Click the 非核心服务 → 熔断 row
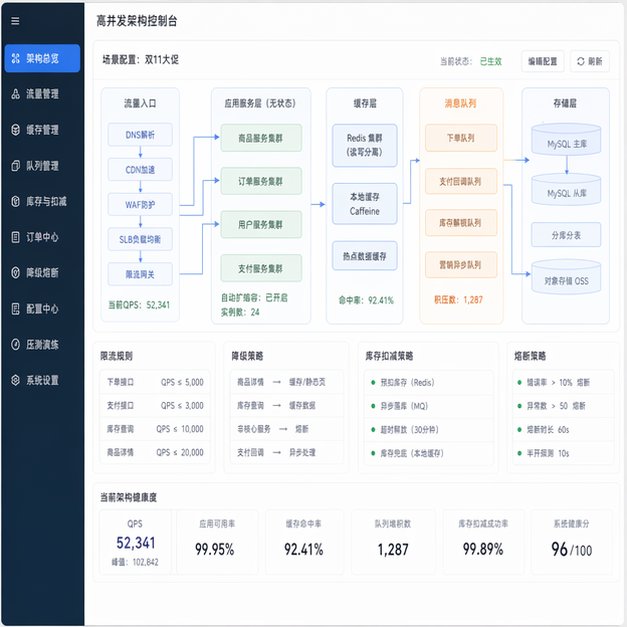This screenshot has width=627, height=627. tap(286, 429)
